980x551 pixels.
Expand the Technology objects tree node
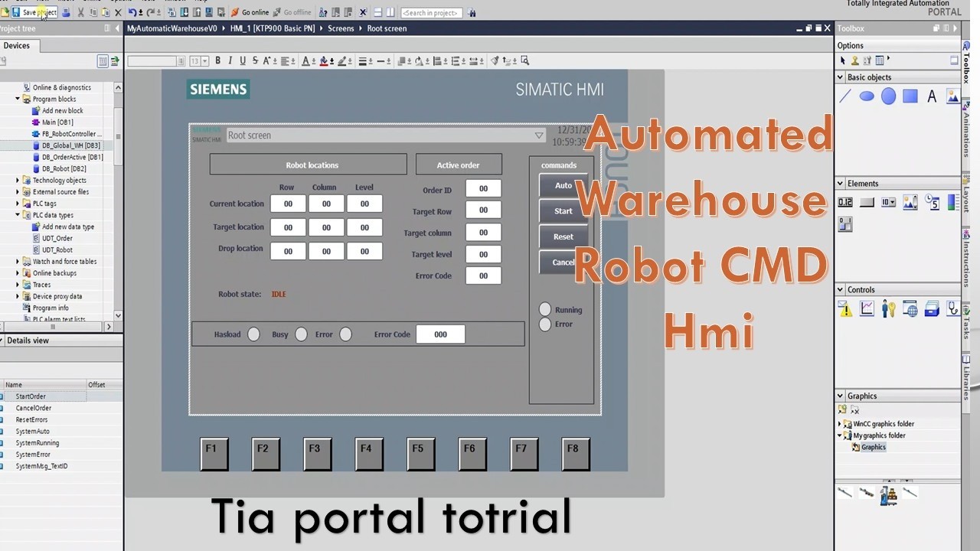pos(18,181)
